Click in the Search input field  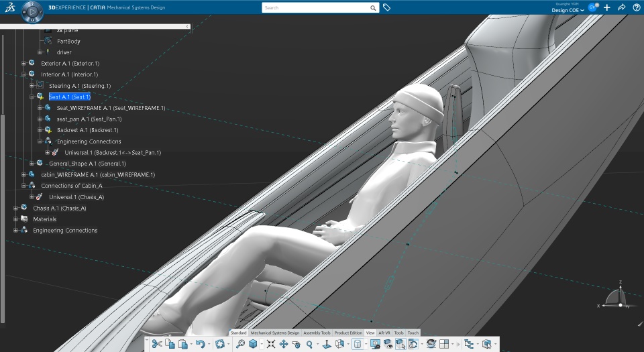click(315, 8)
